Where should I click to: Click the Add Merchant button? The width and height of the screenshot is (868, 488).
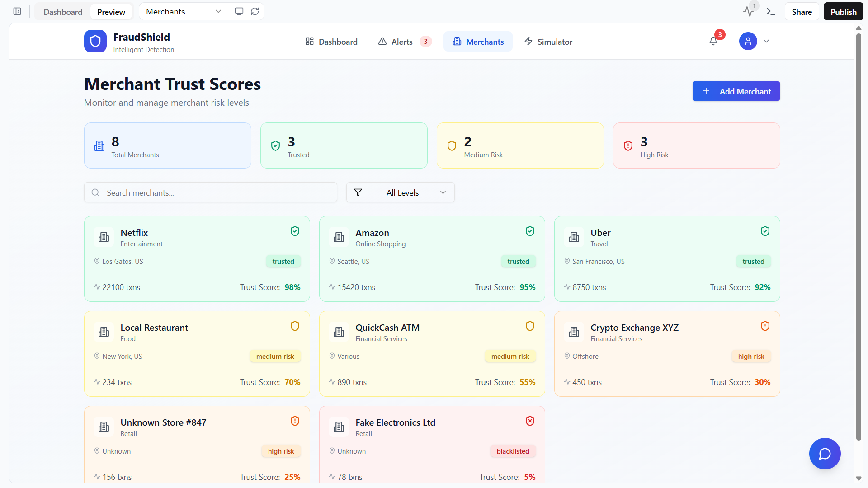[736, 91]
